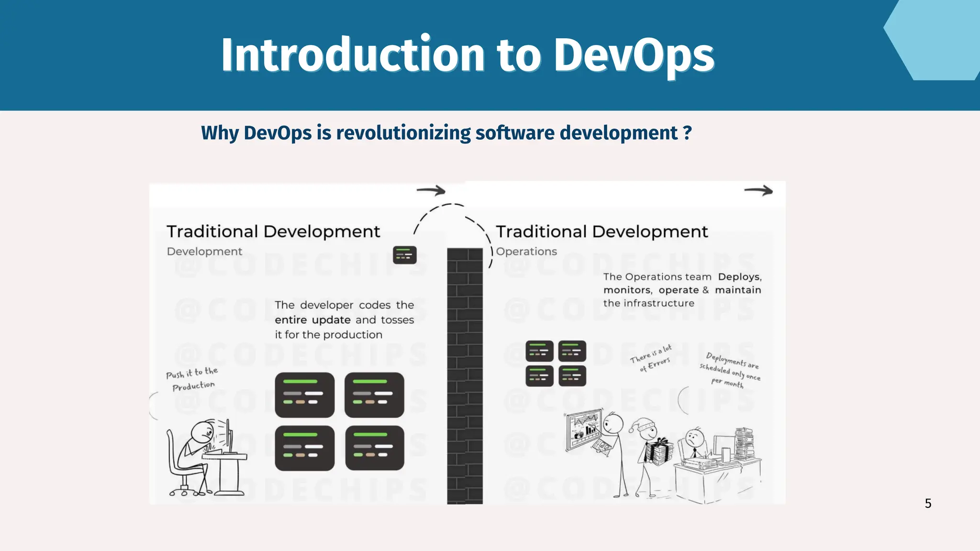Click the "Why DevOps is revolutionizing" subtitle
The height and width of the screenshot is (551, 980).
tap(446, 132)
